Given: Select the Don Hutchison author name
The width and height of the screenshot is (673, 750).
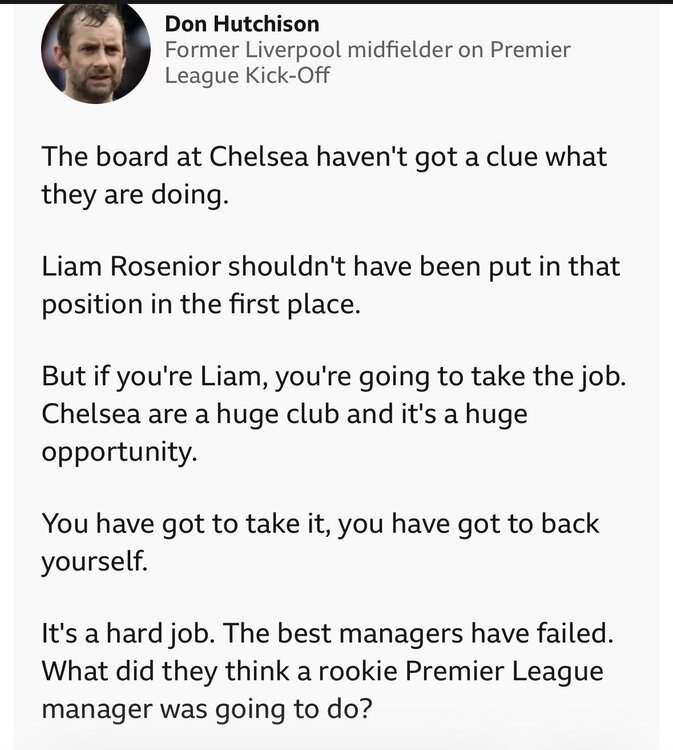Looking at the screenshot, I should (242, 24).
